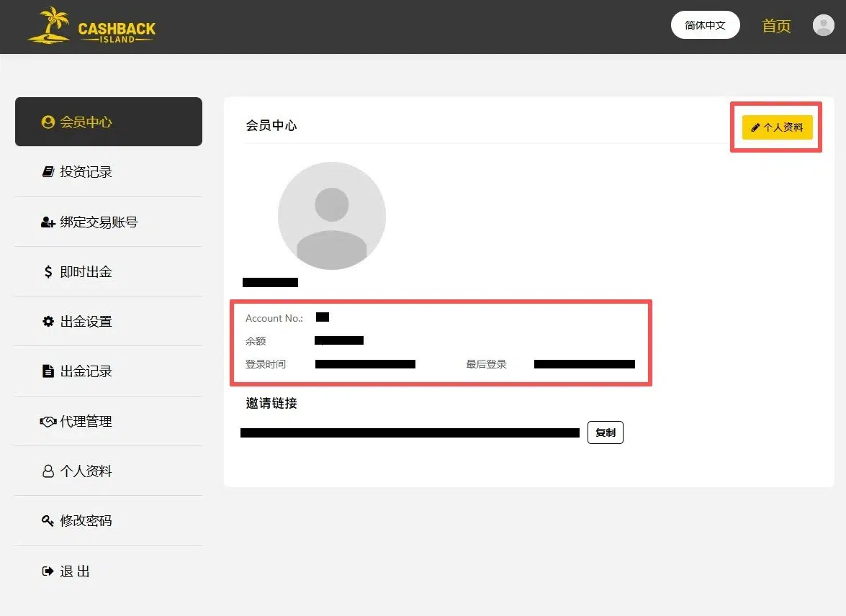
Task: Click the 登录时间 label
Action: (x=266, y=364)
